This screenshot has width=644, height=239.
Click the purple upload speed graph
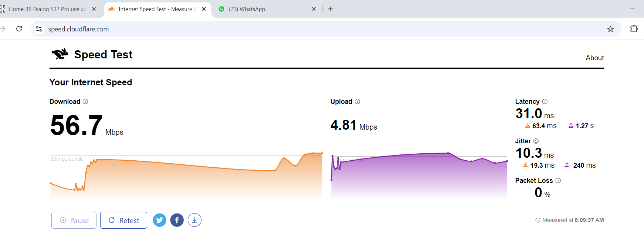419,175
